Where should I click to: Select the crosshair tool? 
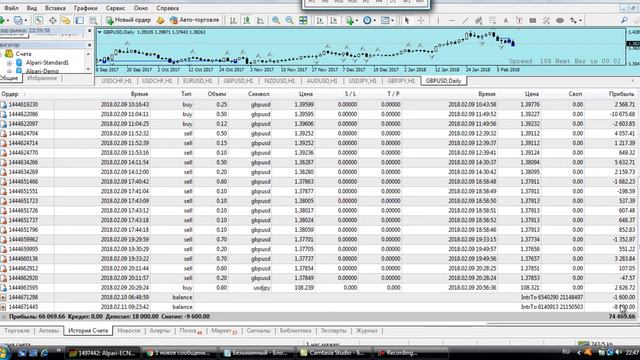[420, 20]
